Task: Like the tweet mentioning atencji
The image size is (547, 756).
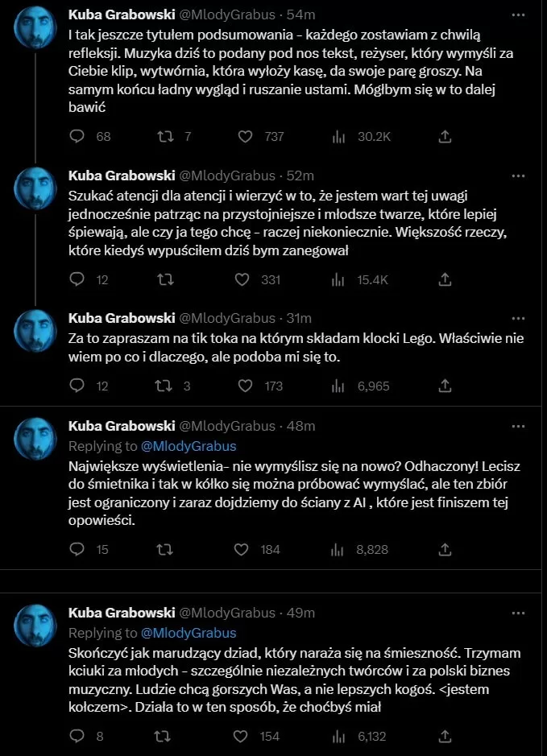Action: coord(242,280)
